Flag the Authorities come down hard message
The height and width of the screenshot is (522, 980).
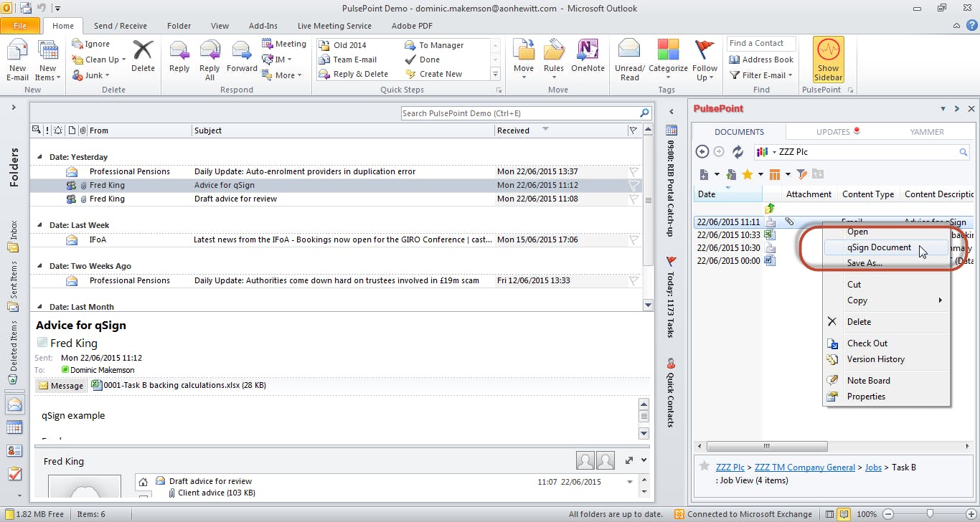click(x=634, y=280)
